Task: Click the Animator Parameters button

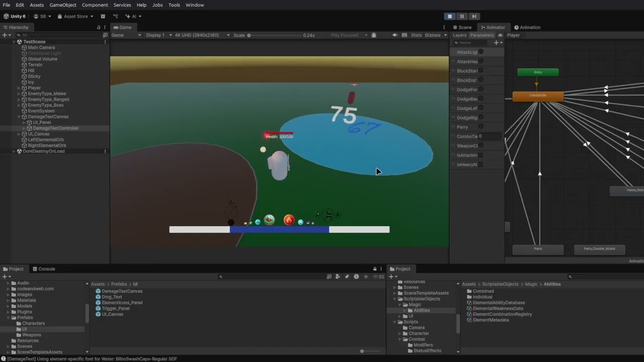Action: coord(482,35)
